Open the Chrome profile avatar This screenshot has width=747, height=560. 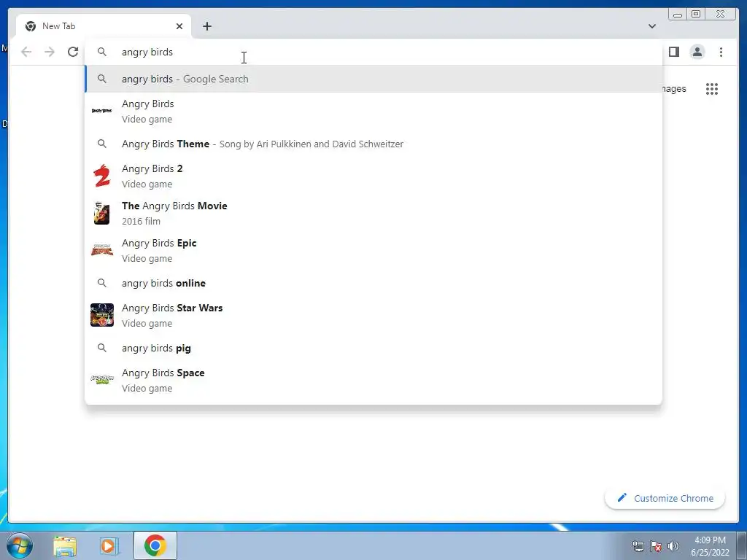tap(697, 52)
